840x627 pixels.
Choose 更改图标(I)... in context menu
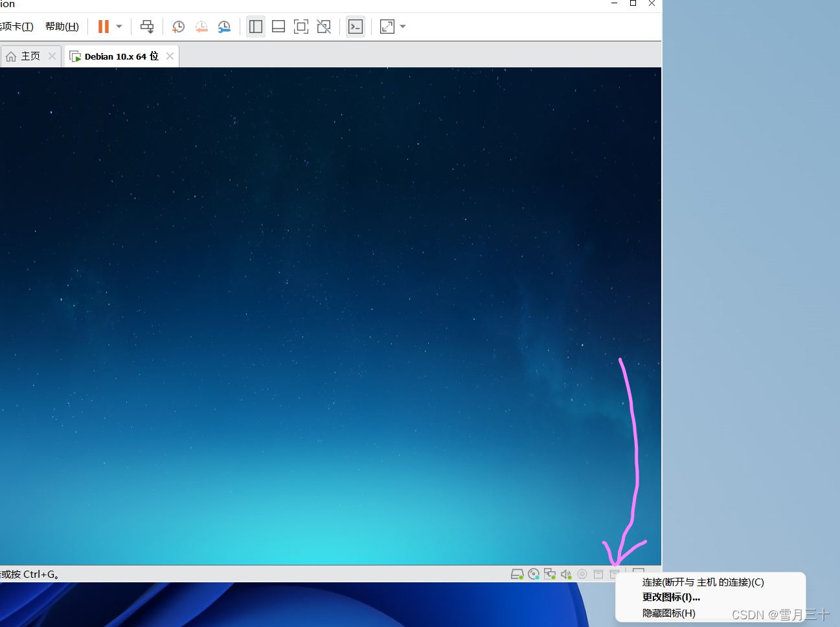coord(671,597)
